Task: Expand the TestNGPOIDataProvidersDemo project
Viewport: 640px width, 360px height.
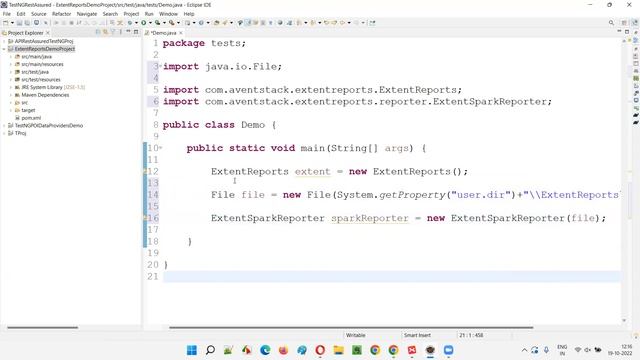Action: point(4,126)
